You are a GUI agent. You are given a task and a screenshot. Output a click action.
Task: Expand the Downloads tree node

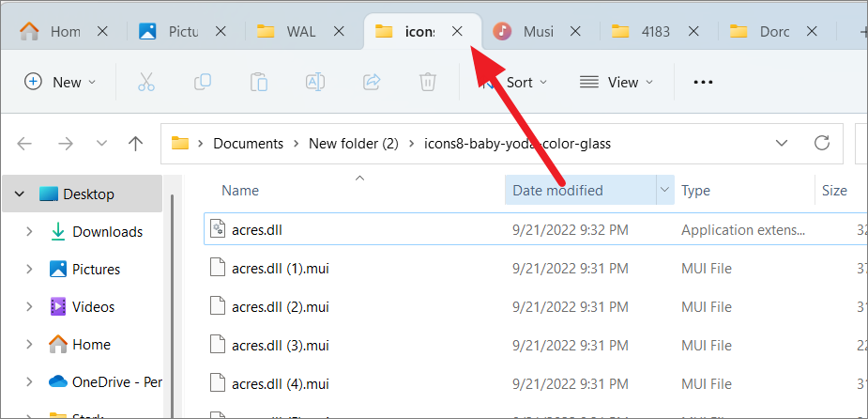(x=29, y=232)
